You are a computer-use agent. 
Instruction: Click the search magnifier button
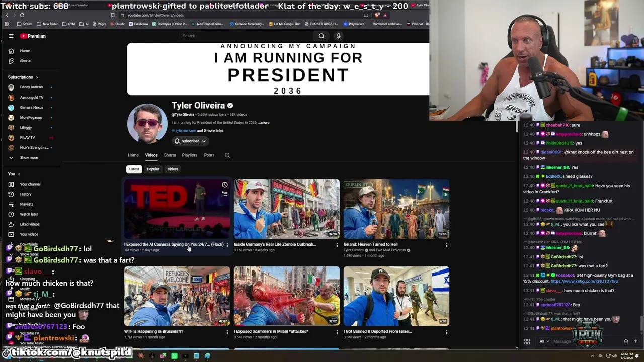point(321,36)
